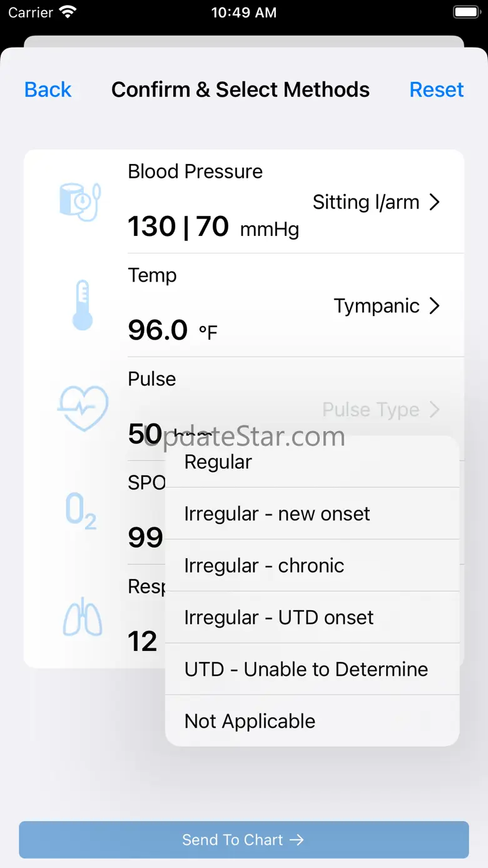The image size is (488, 868).
Task: Tap the O2 oxygen saturation icon
Action: 81,511
